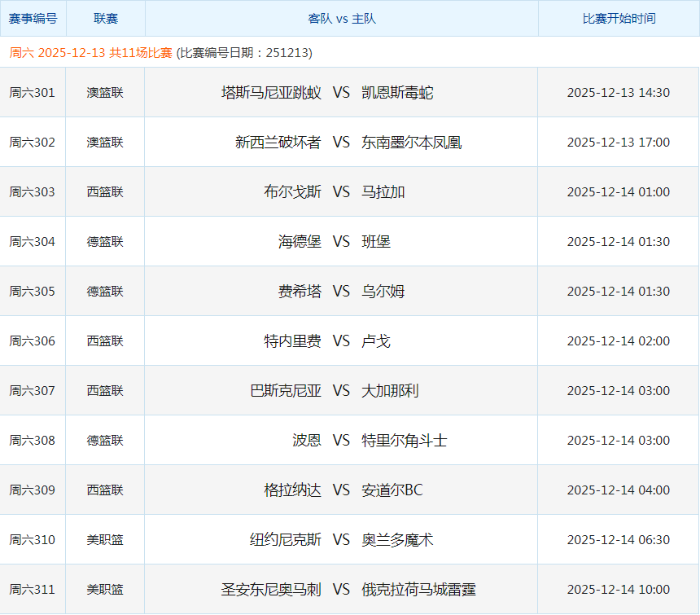Click the 2025-12-14 02:00 start time
Viewport: 700px width, 615px height.
tap(619, 341)
